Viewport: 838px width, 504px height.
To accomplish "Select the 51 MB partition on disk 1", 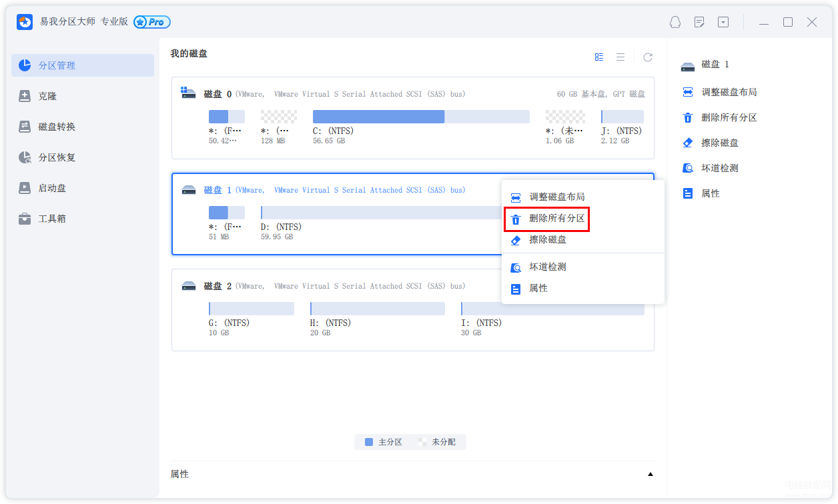I will (x=227, y=213).
